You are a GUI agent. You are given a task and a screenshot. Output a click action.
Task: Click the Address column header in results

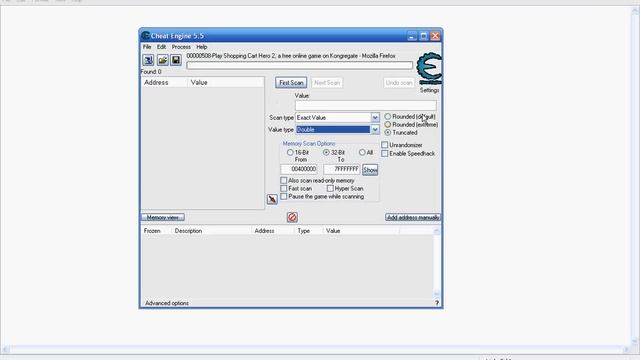164,82
